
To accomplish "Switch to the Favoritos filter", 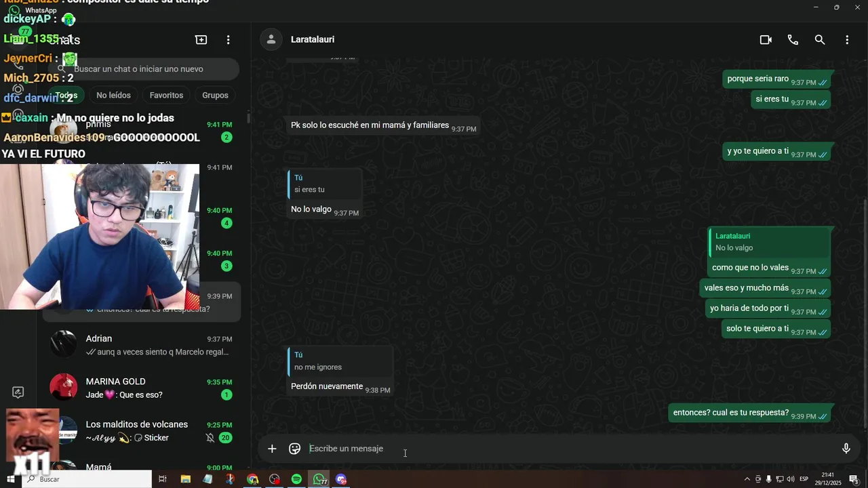I will tap(166, 96).
